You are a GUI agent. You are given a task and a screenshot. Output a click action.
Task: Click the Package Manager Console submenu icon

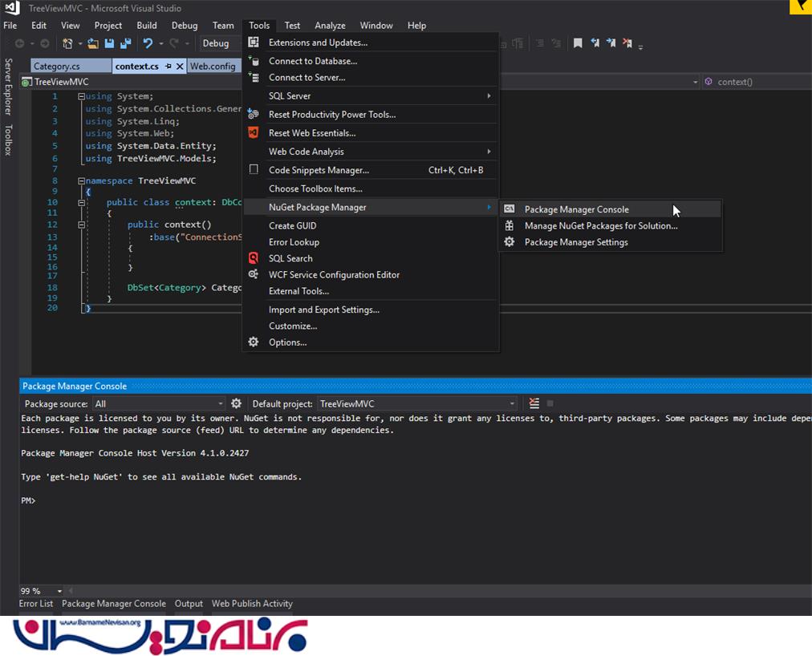click(510, 209)
